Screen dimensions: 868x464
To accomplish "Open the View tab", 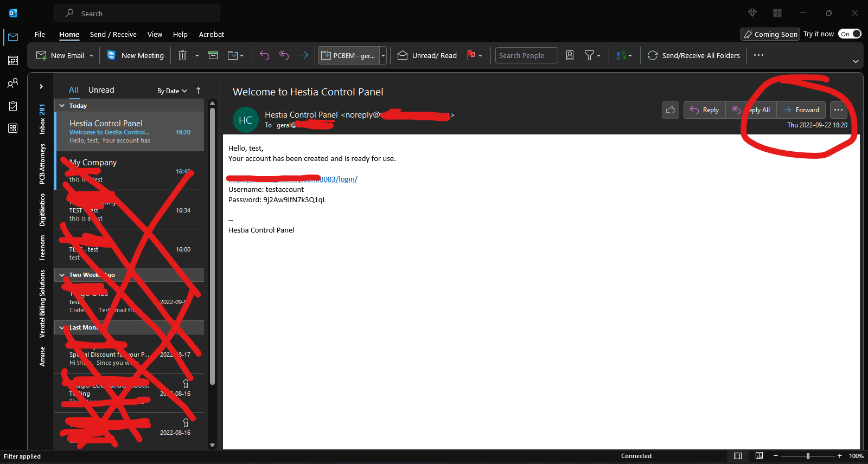I will tap(155, 34).
